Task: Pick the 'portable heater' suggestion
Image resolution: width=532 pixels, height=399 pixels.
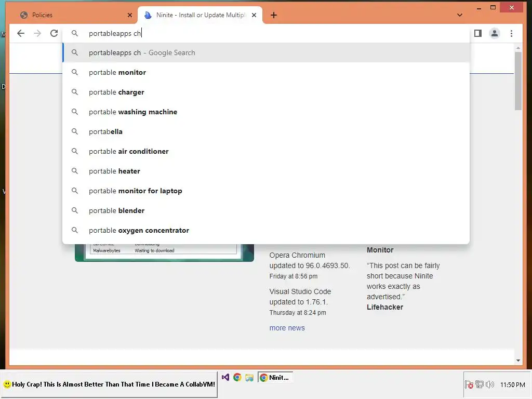Action: (267, 171)
